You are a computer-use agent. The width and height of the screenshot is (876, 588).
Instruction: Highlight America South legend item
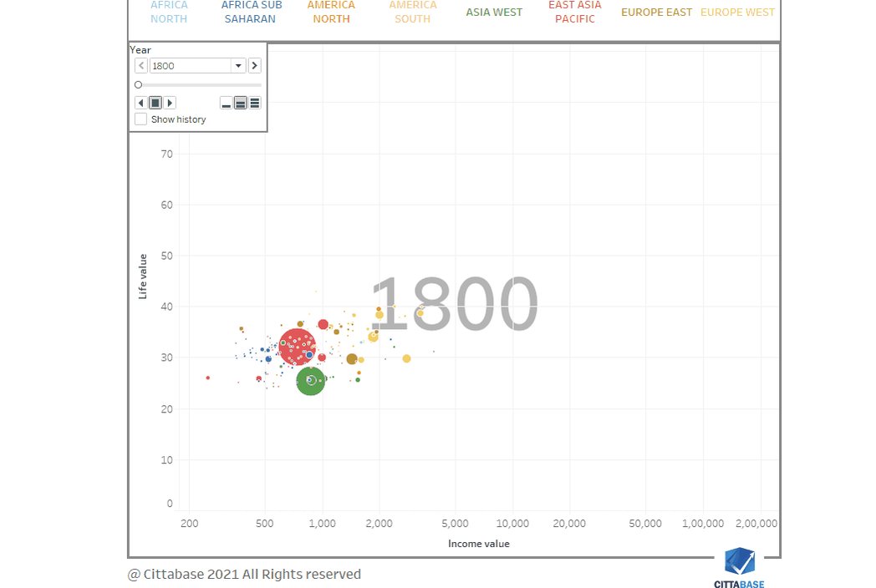pos(413,12)
